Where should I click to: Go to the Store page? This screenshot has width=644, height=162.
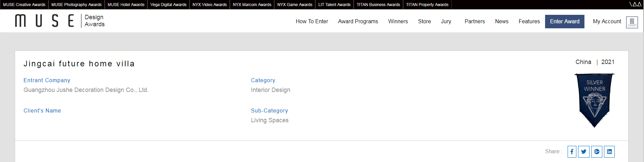(424, 22)
